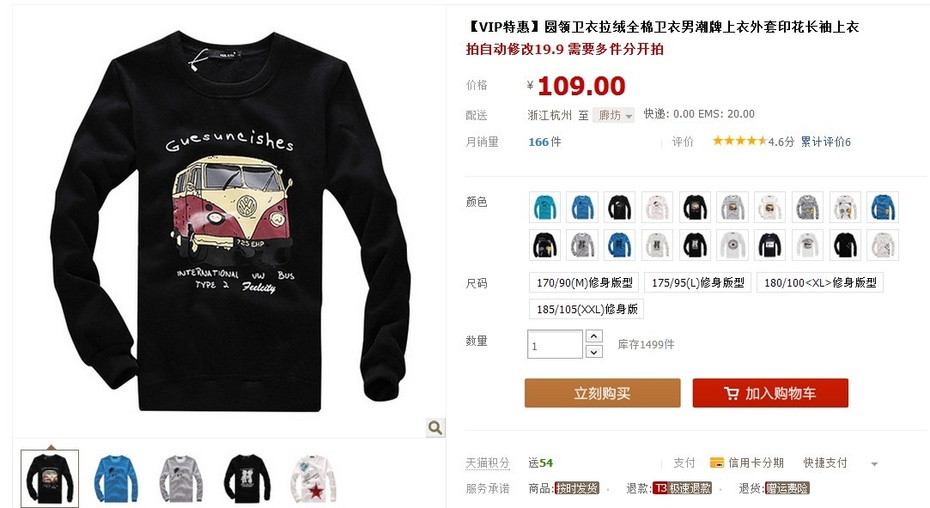Decrease quantity with the down arrow
Viewport: 930px width, 508px height.
point(594,352)
